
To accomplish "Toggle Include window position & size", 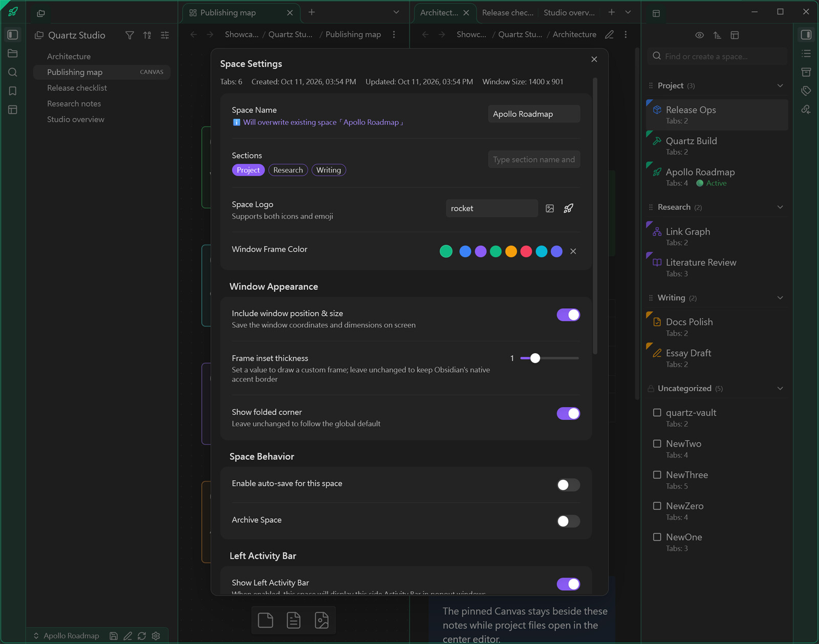I will pyautogui.click(x=568, y=315).
